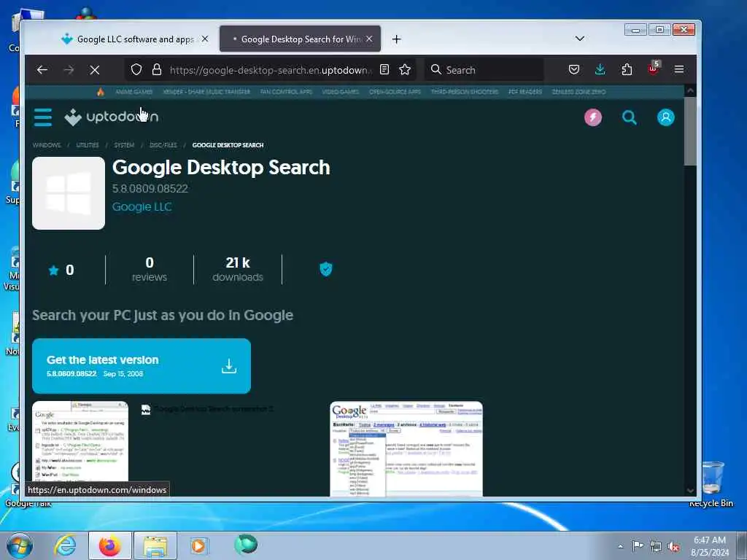The image size is (747, 560).
Task: Open Windows Media Player from taskbar
Action: point(198,545)
